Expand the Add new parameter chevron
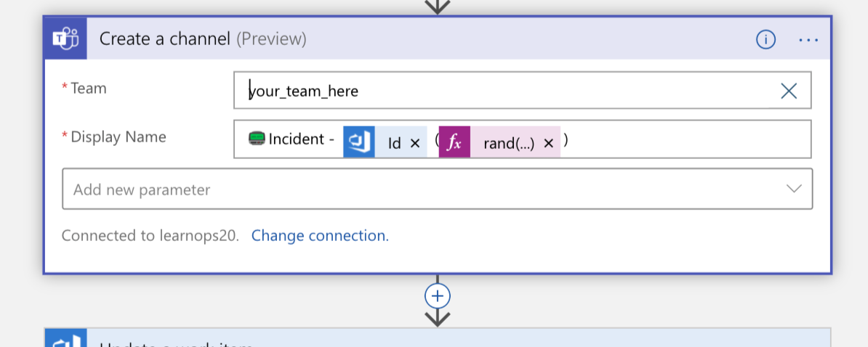 (x=794, y=189)
